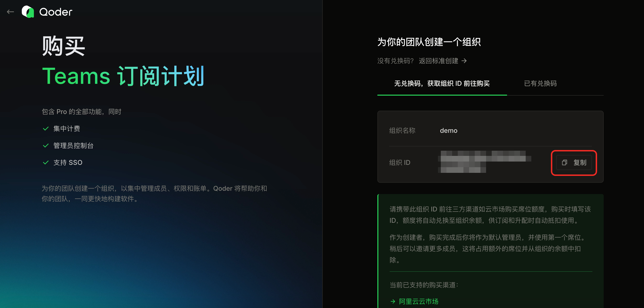Viewport: 644px width, 308px height.
Task: Click the 组织名称 label
Action: point(402,131)
